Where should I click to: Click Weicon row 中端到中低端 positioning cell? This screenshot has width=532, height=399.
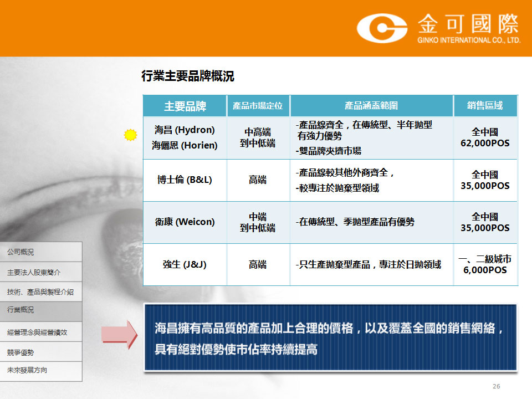point(258,222)
